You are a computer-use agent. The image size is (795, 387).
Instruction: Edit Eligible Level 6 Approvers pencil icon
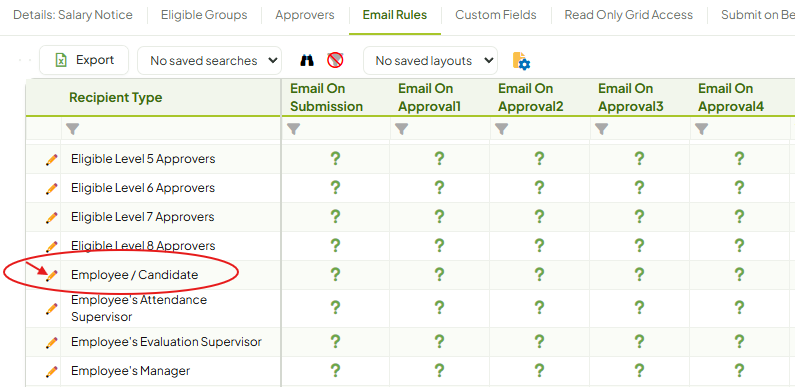(52, 188)
